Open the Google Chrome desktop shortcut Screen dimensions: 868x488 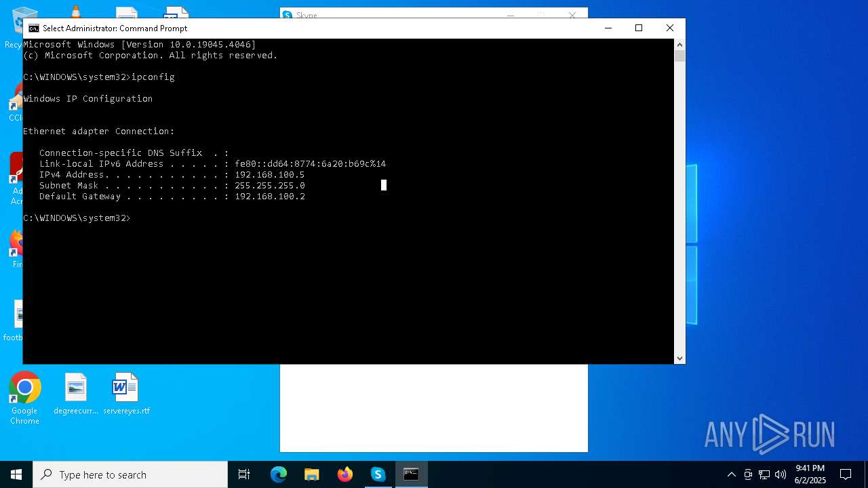(x=24, y=399)
